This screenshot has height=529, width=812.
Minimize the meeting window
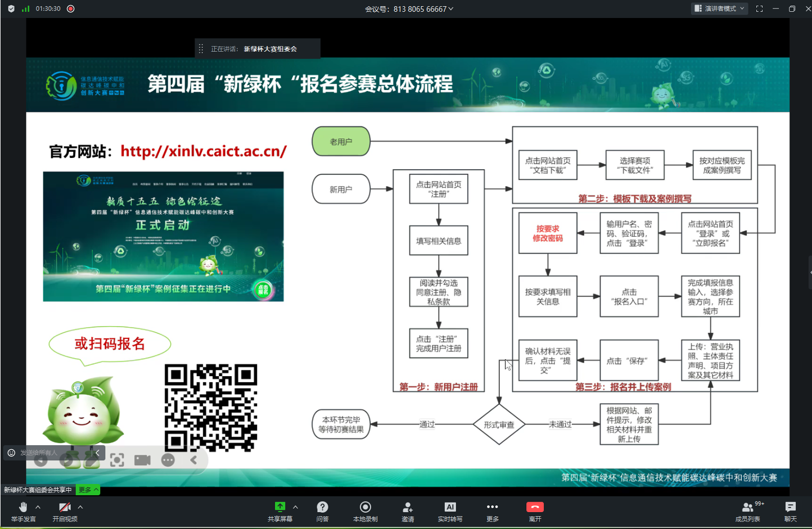coord(775,8)
